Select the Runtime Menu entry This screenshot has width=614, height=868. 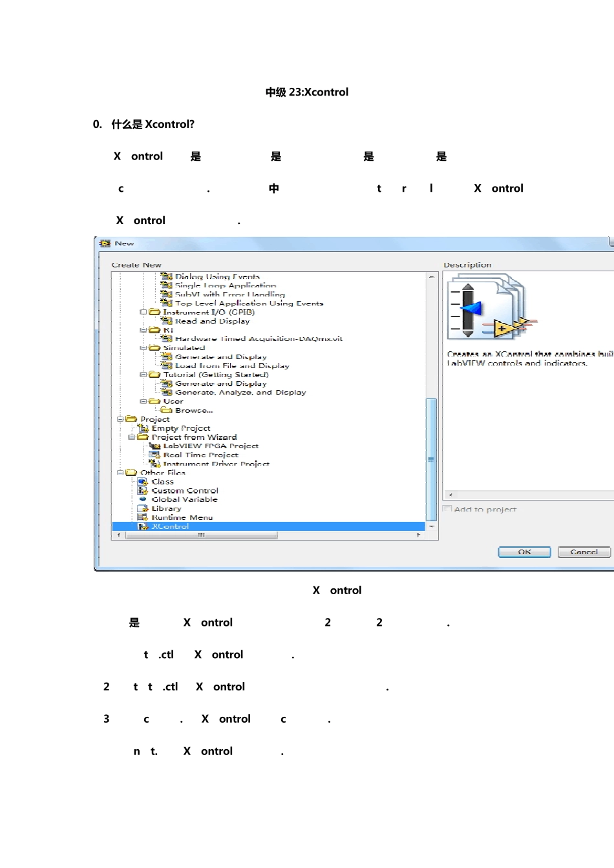pos(182,517)
